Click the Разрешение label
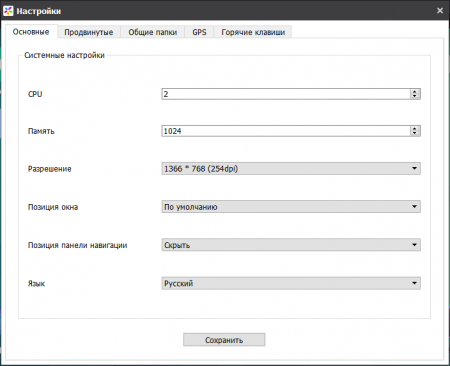Screen dimensions: 450x366 pyautogui.click(x=49, y=169)
